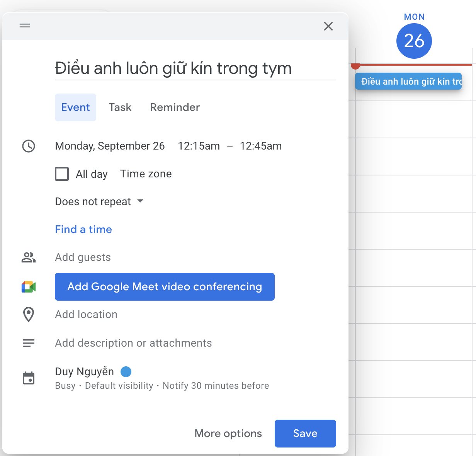Screen dimensions: 476x456
Task: Close the event creation dialog
Action: [328, 26]
